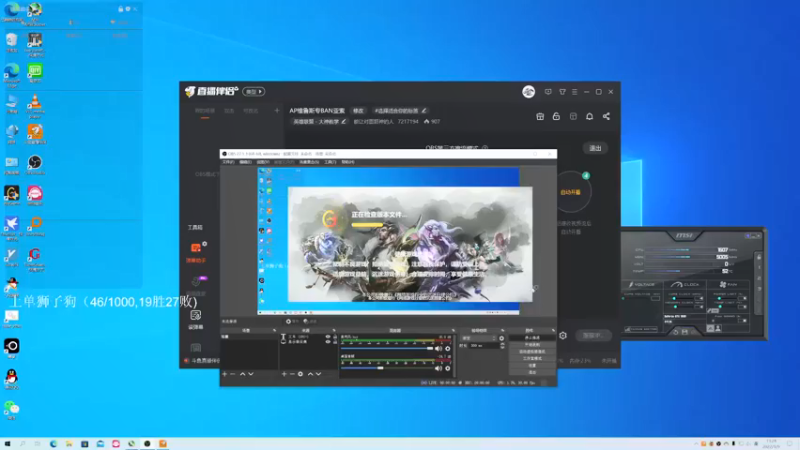
Task: Move the scene up with the OBS arrow
Action: click(242, 374)
